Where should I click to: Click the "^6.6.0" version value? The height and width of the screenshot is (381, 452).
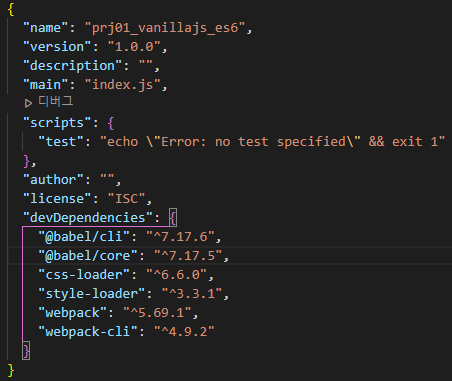(x=176, y=275)
